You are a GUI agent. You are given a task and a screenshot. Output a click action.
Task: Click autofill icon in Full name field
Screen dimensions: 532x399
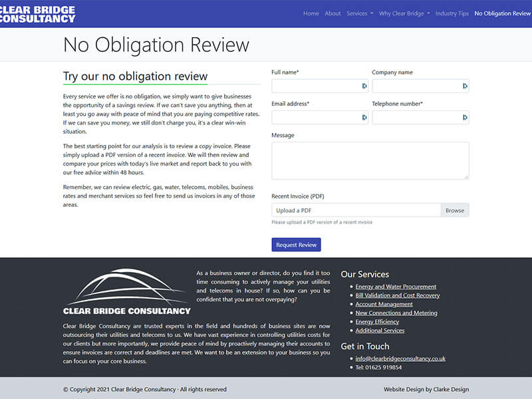point(364,86)
